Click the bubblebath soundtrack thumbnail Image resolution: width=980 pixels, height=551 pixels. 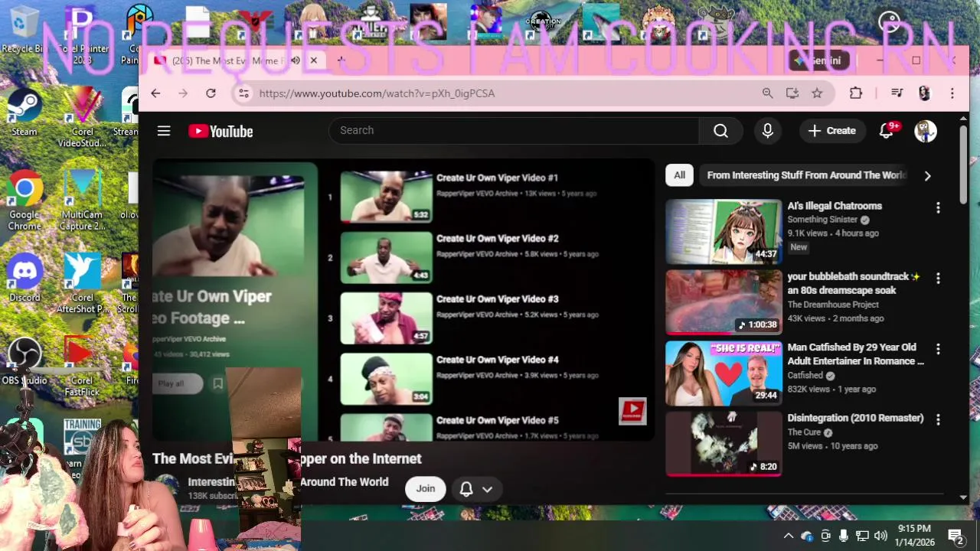(x=724, y=302)
